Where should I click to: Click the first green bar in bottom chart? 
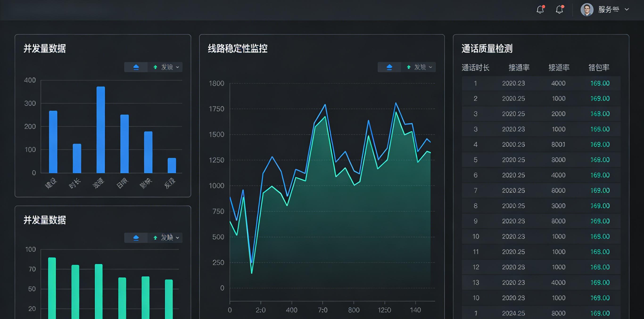coord(52,288)
